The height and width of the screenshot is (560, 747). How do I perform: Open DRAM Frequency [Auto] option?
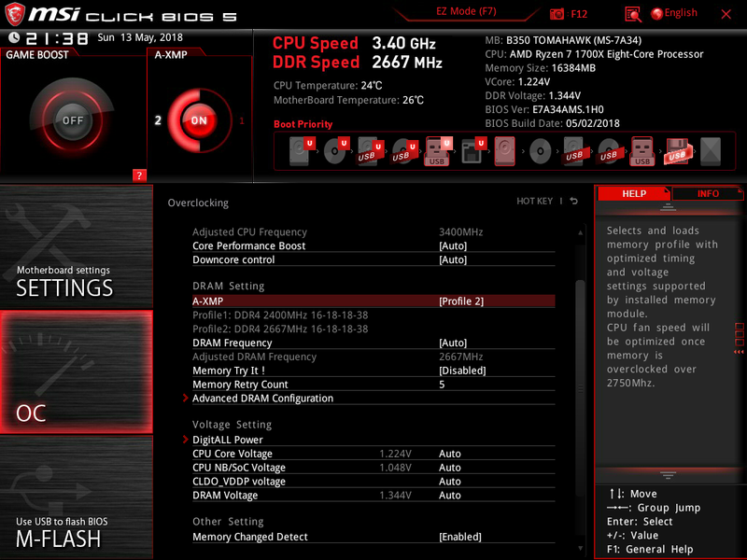pos(453,343)
